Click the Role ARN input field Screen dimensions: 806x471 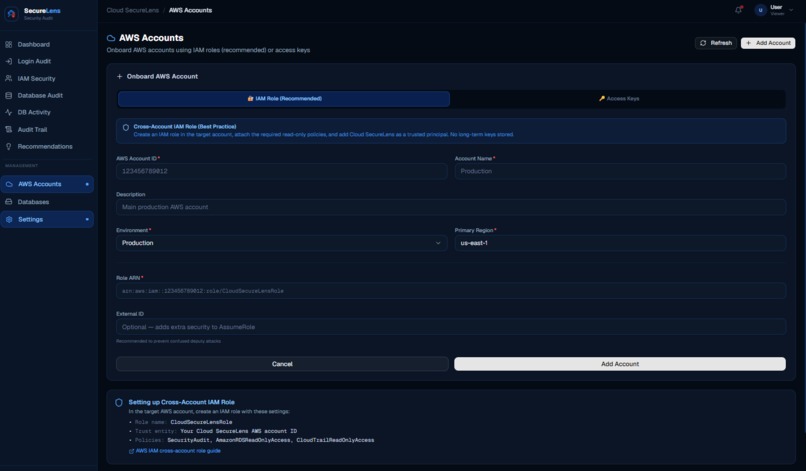451,291
